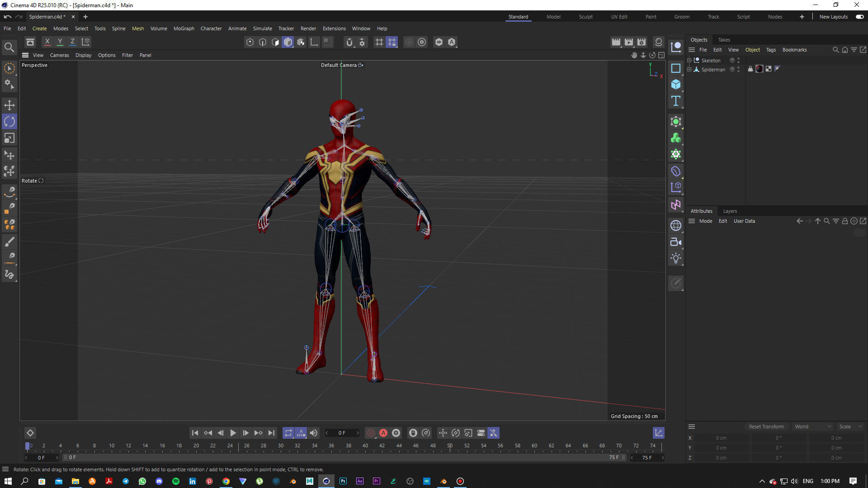Image resolution: width=868 pixels, height=488 pixels.
Task: Expand the Skeleton object tree
Action: (x=689, y=60)
